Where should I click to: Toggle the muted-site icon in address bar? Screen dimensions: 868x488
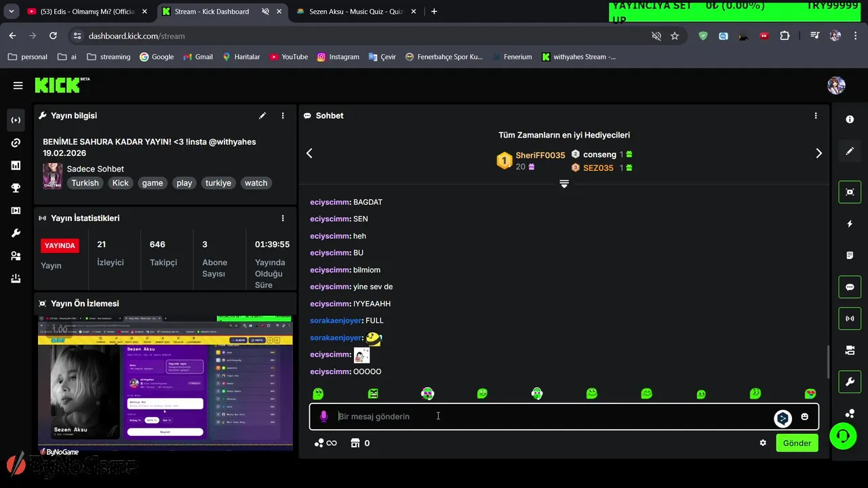click(656, 36)
